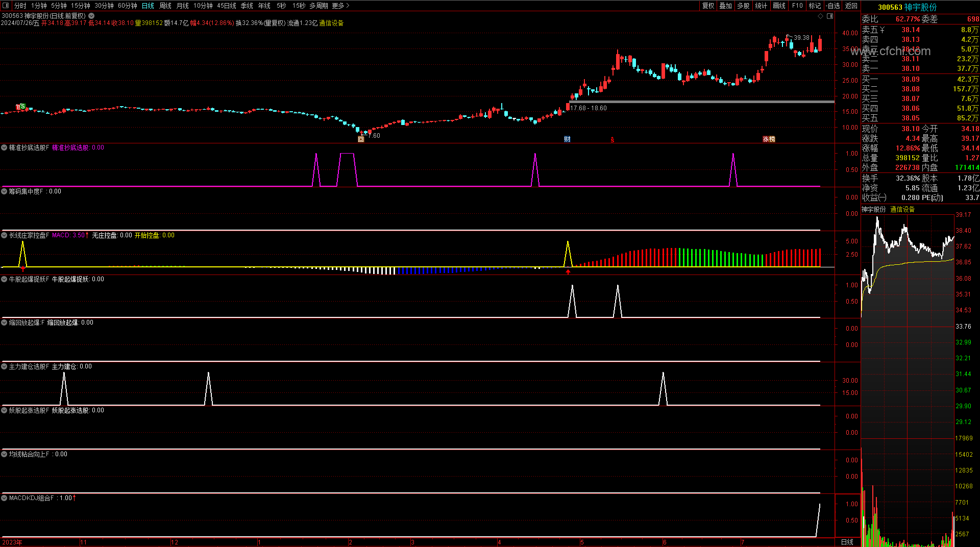This screenshot has width=980, height=547.
Task: Switch to the 15分钟 period tab
Action: (x=81, y=6)
